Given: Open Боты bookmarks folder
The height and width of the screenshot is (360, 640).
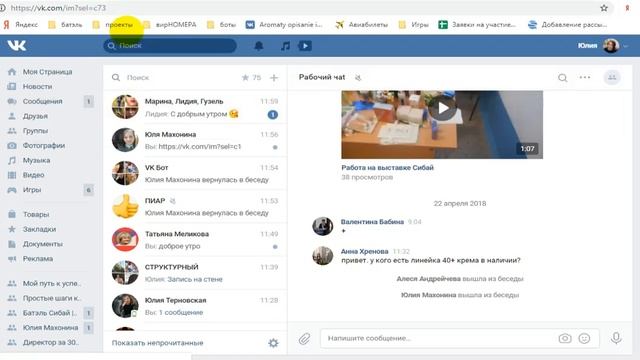Looking at the screenshot, I should (222, 24).
